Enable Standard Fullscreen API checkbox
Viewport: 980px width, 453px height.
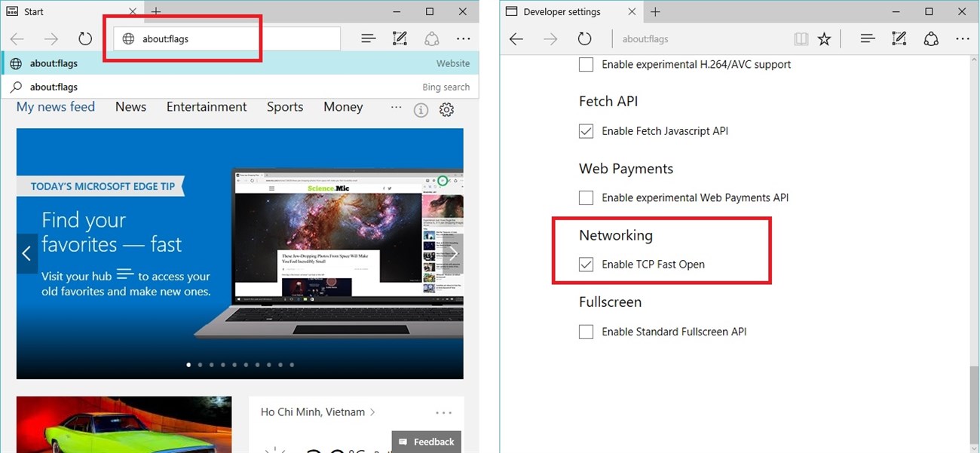click(x=586, y=332)
